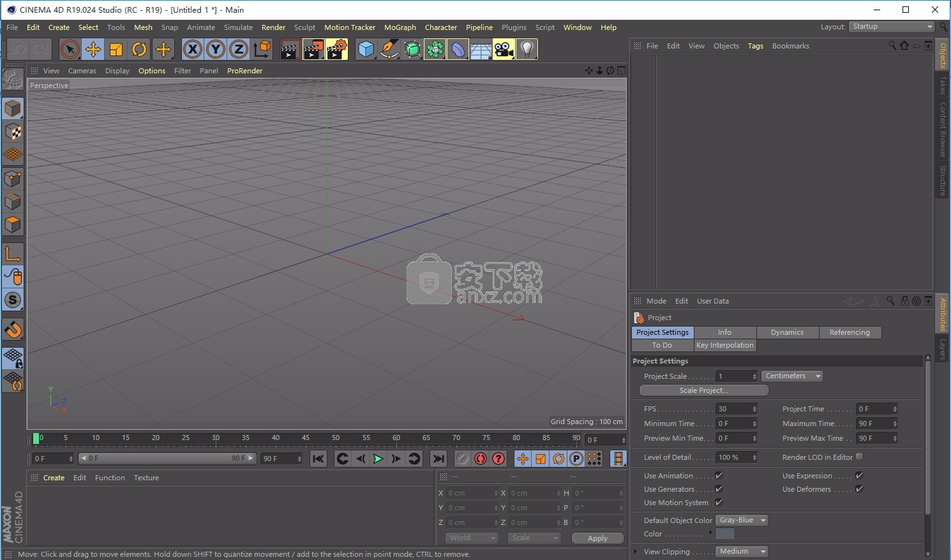Toggle Autokeying record button
Image resolution: width=951 pixels, height=560 pixels.
point(481,459)
